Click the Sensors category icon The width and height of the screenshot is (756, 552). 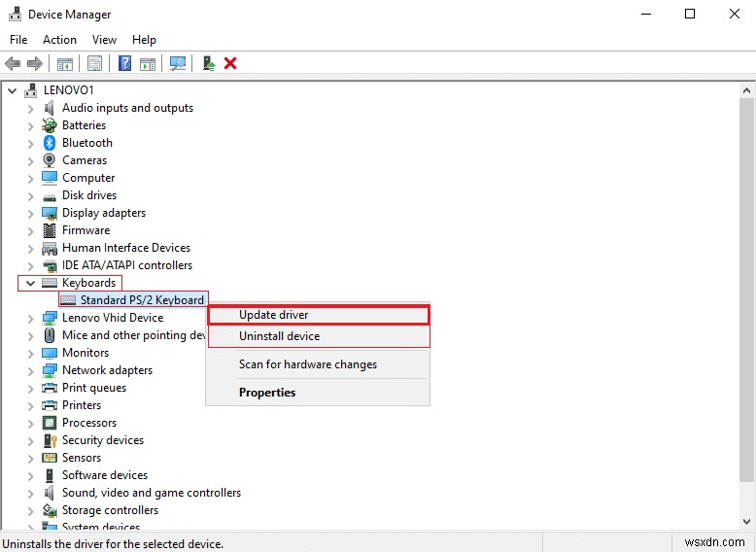coord(50,458)
